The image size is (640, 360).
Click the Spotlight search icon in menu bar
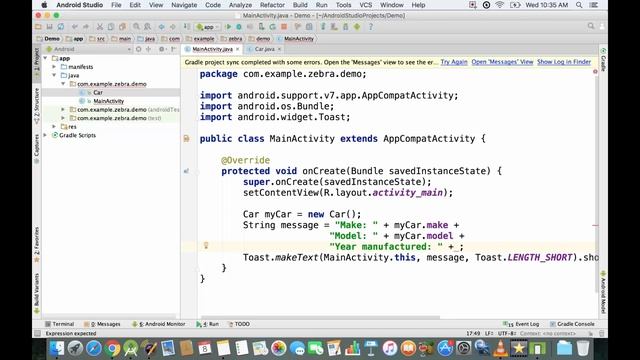579,5
